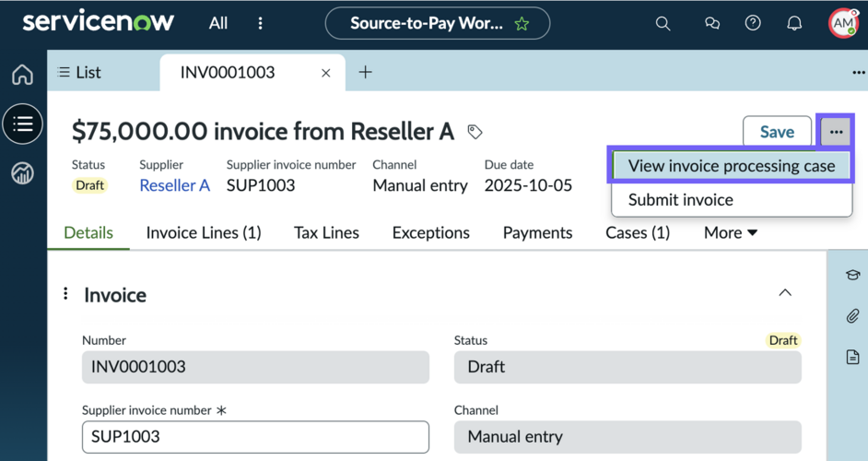Collapse the Invoice section chevron

click(x=785, y=292)
